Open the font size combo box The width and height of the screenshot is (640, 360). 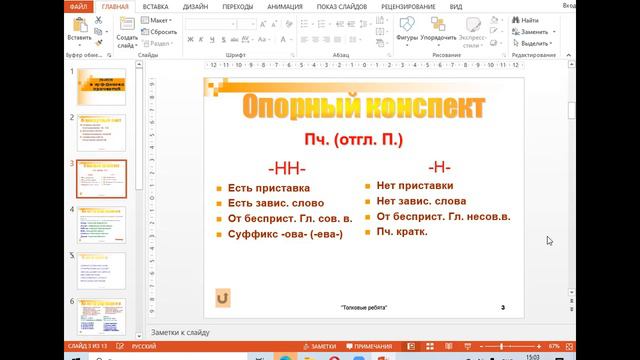[x=246, y=24]
